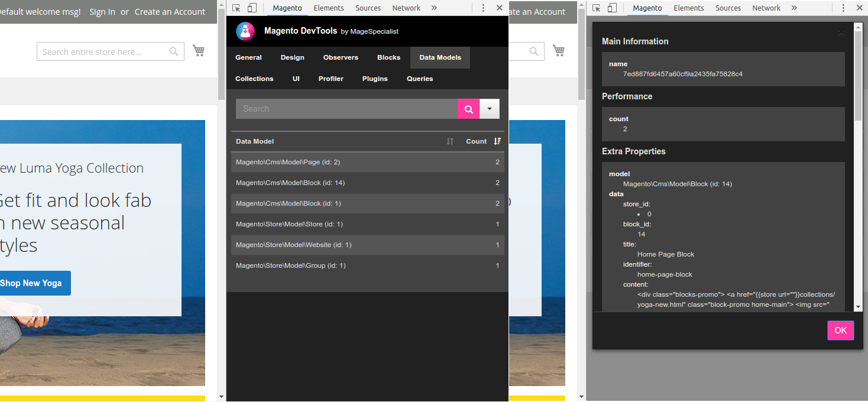Click the inspect element icon in right DevTools
The height and width of the screenshot is (402, 868).
pyautogui.click(x=597, y=8)
